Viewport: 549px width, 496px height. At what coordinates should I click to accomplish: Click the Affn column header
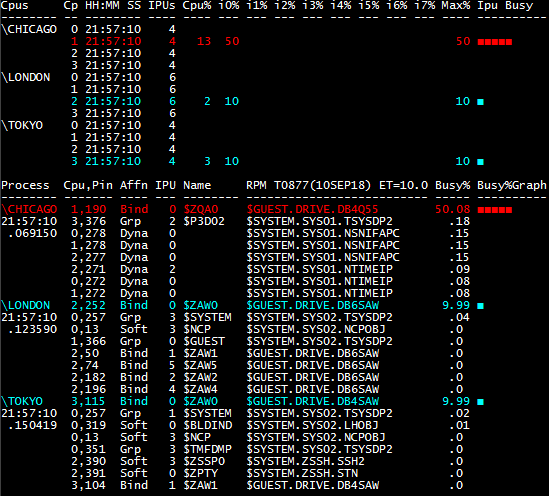[134, 185]
